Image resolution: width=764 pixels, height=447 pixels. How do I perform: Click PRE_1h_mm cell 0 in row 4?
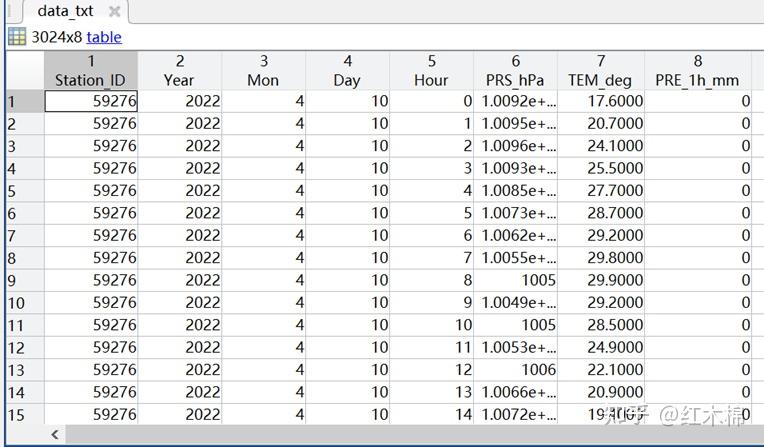point(698,169)
